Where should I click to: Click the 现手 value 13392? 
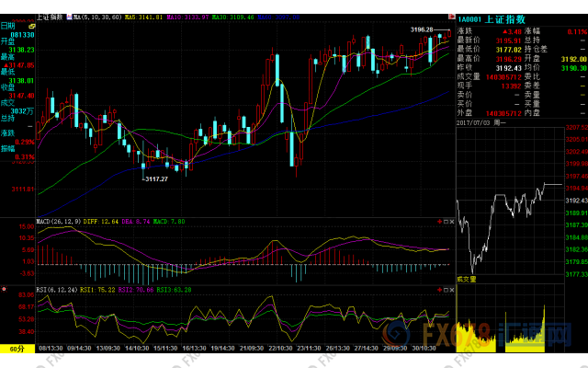(x=512, y=86)
